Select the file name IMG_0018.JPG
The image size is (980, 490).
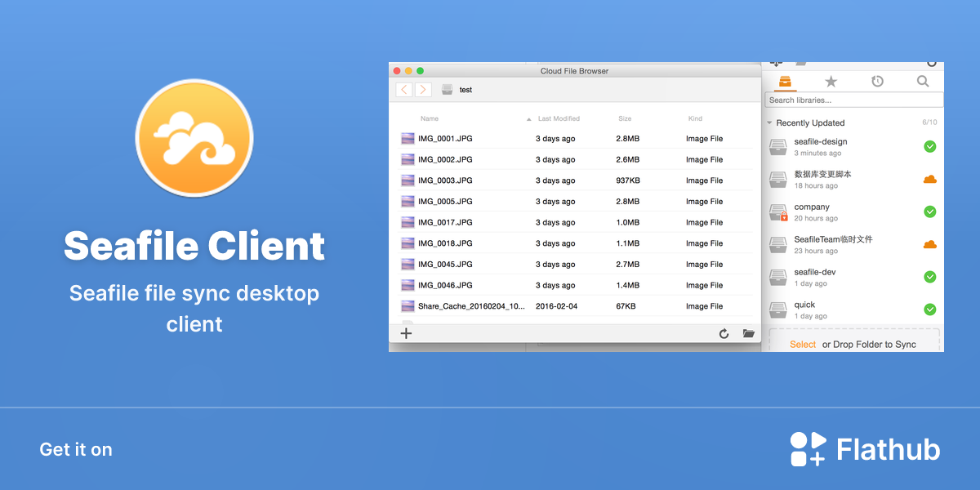point(445,243)
